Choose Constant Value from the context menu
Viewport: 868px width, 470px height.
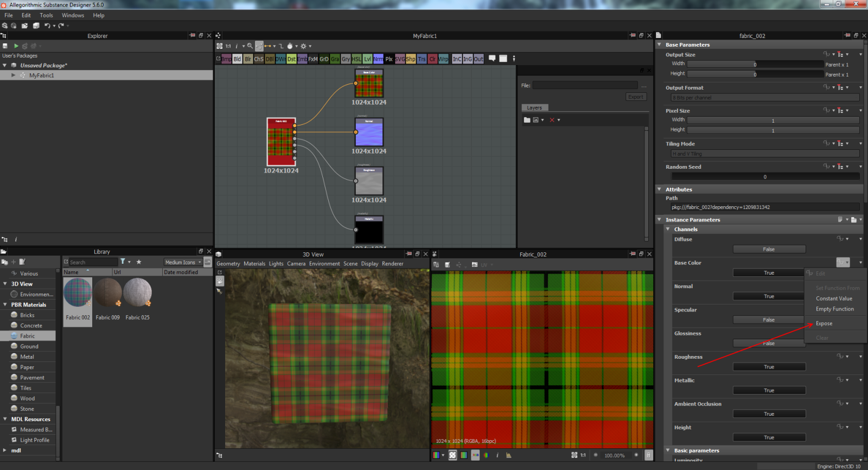[x=834, y=298]
